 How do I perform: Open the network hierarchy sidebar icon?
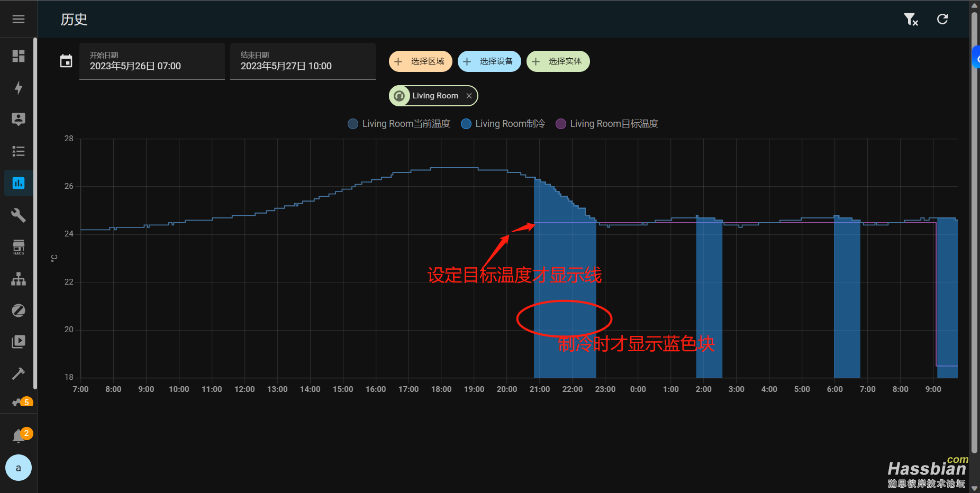[19, 279]
